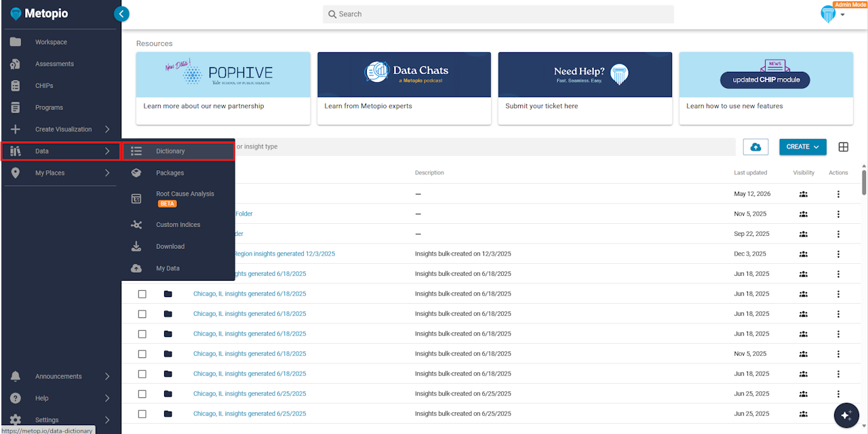Sort by Last updated column header
This screenshot has height=434, width=868.
tap(751, 173)
